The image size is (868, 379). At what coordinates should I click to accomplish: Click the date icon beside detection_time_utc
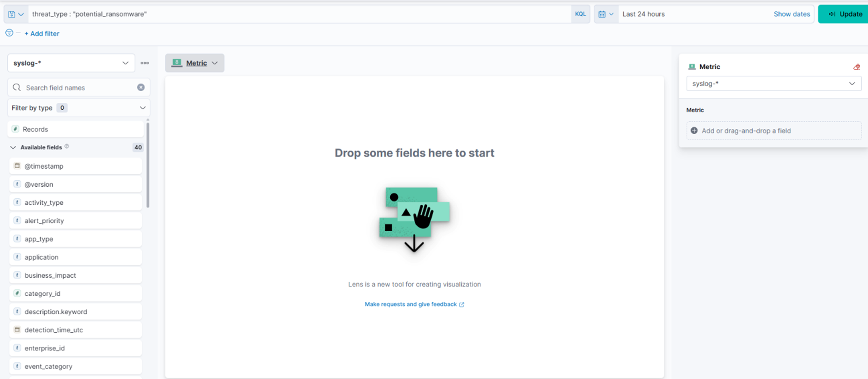(17, 330)
